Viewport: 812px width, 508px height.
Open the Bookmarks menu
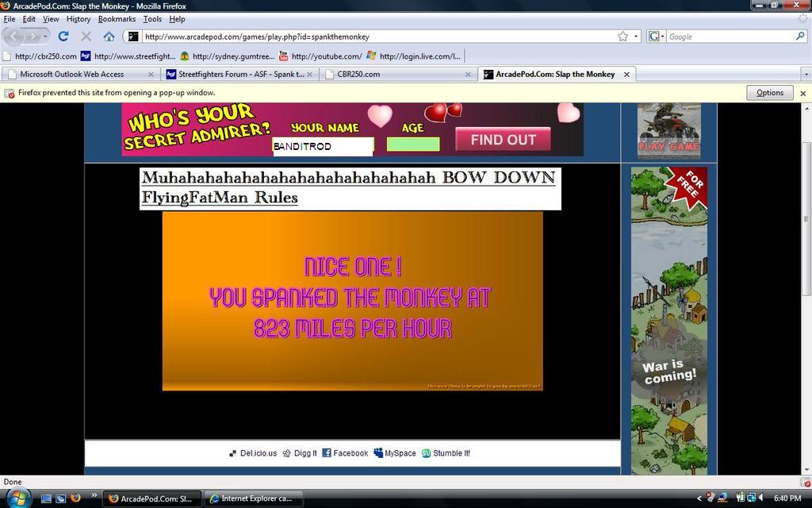click(x=117, y=19)
